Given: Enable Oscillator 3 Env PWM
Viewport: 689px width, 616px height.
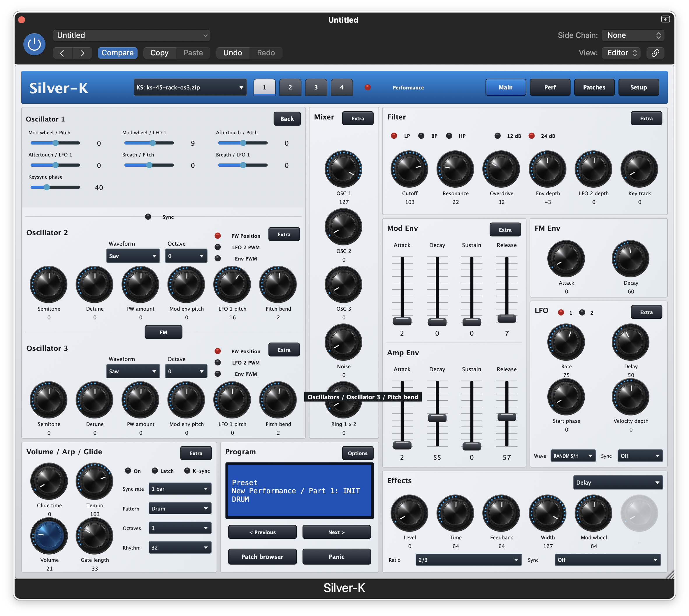Looking at the screenshot, I should pyautogui.click(x=218, y=374).
